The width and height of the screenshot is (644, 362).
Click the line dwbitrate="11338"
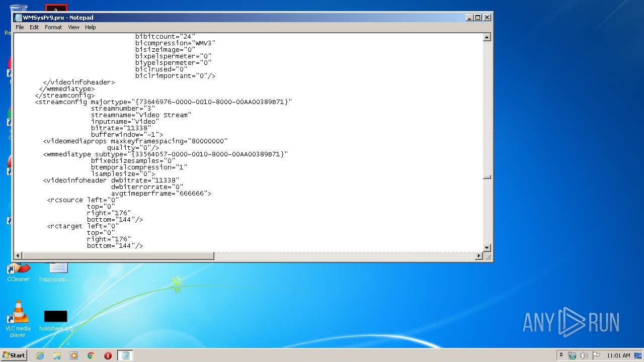pyautogui.click(x=145, y=180)
